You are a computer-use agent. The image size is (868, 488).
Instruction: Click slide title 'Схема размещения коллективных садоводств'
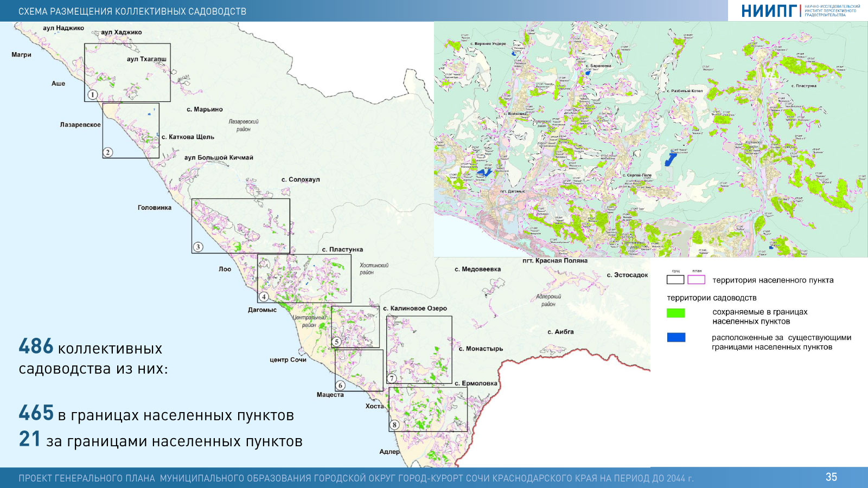[132, 11]
